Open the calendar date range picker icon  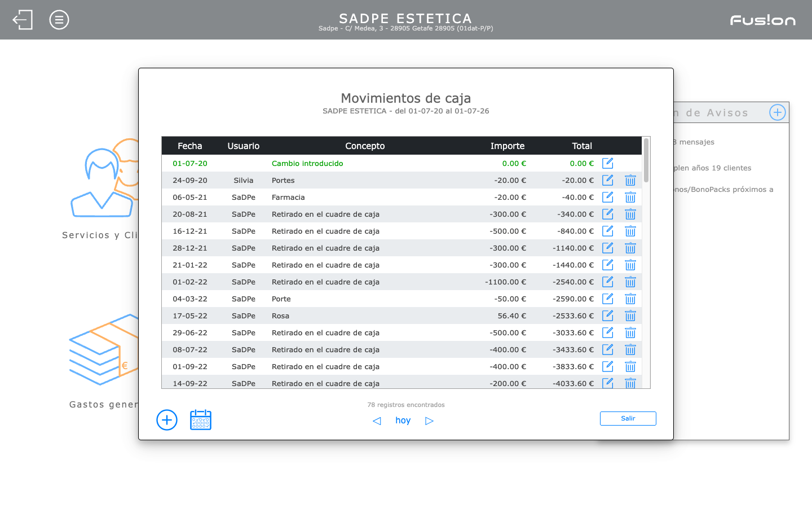(x=201, y=420)
